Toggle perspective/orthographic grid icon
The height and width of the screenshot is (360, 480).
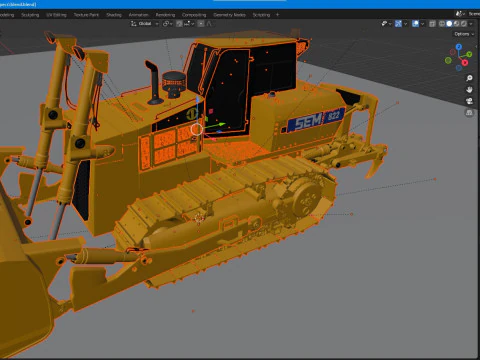pos(469,113)
